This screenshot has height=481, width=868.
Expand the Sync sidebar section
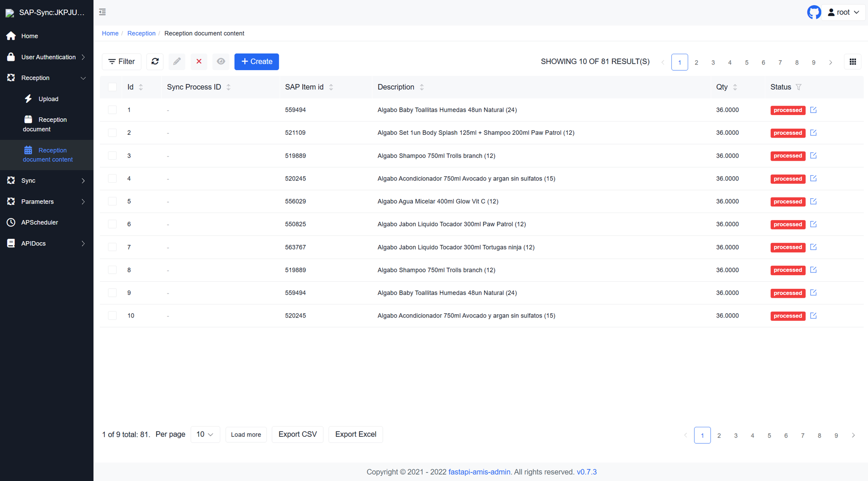46,180
